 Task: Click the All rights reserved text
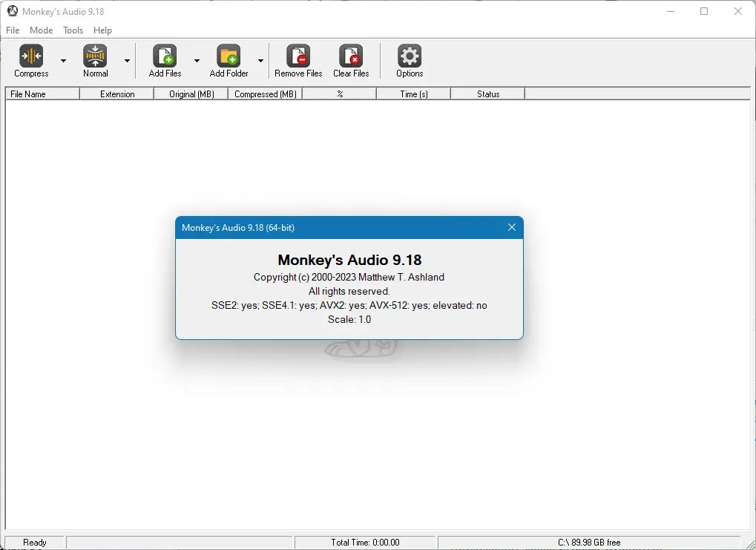click(x=349, y=292)
